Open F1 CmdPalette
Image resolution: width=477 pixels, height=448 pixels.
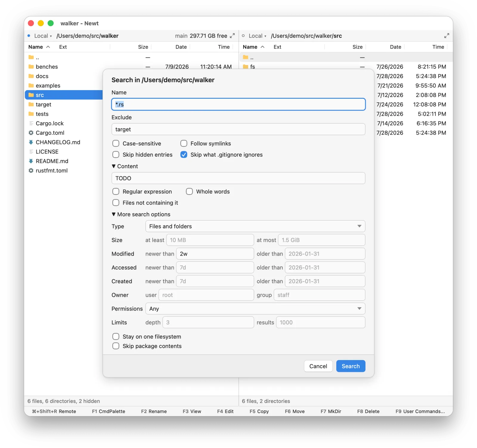click(109, 411)
